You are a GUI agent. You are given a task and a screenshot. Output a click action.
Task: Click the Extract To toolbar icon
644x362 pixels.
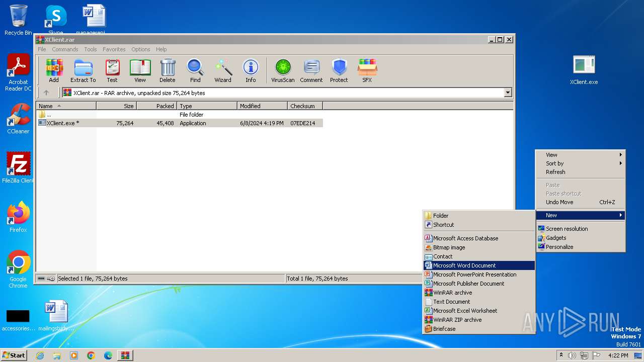83,71
